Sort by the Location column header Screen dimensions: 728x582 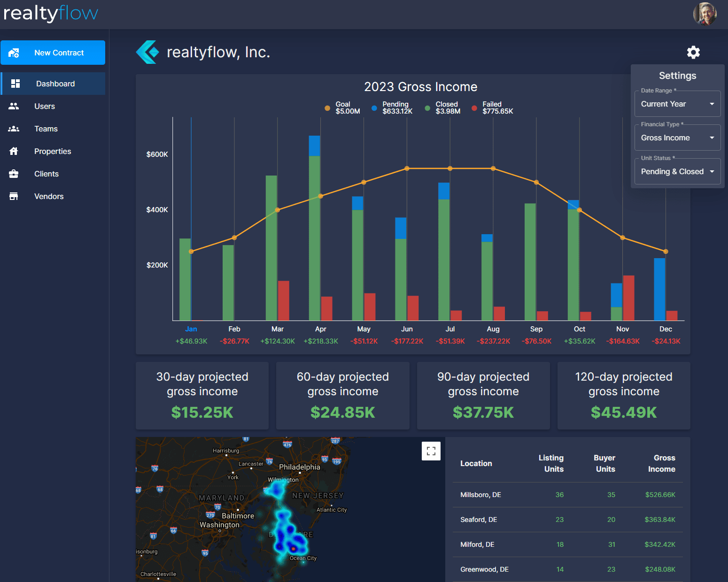[x=476, y=463]
